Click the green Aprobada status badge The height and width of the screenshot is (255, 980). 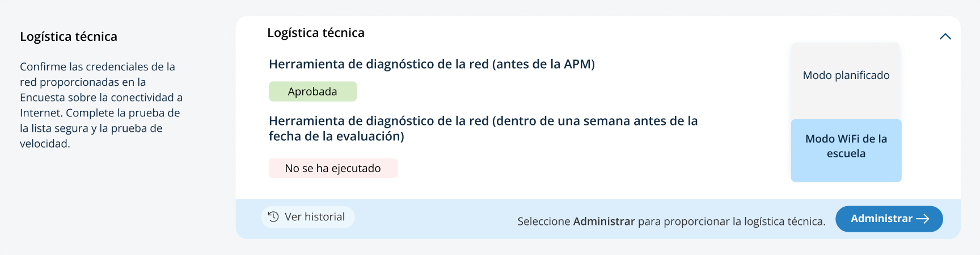[x=312, y=91]
